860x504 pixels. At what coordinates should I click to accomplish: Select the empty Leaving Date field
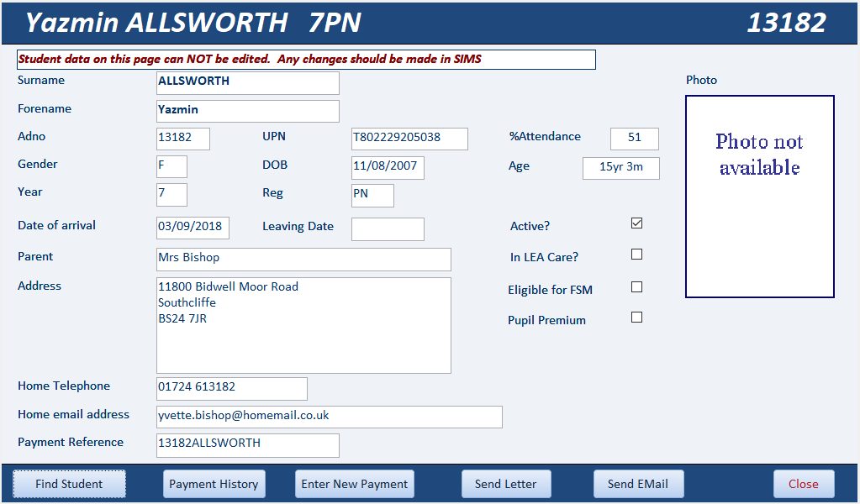(388, 229)
